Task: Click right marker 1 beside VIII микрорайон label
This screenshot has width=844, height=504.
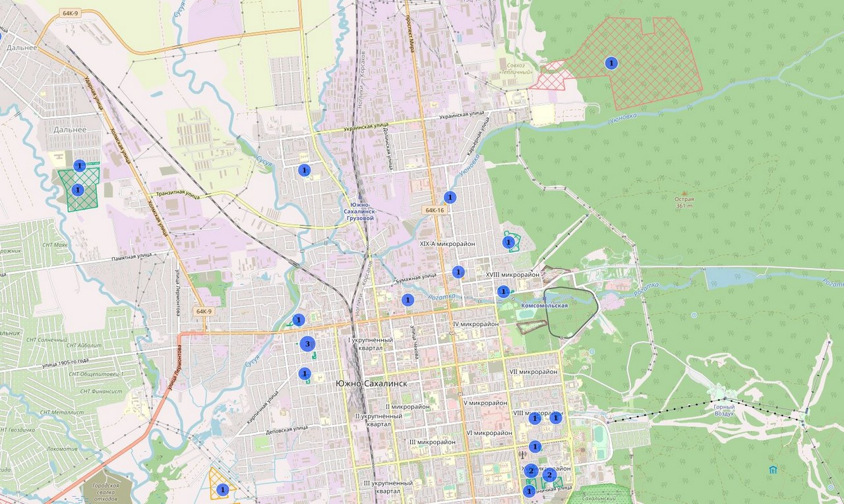Action: point(556,417)
